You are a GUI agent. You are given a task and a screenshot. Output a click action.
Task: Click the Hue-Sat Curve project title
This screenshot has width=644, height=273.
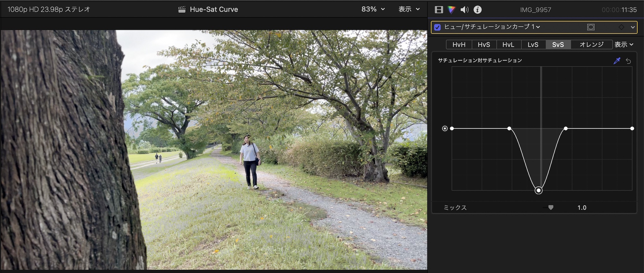214,9
